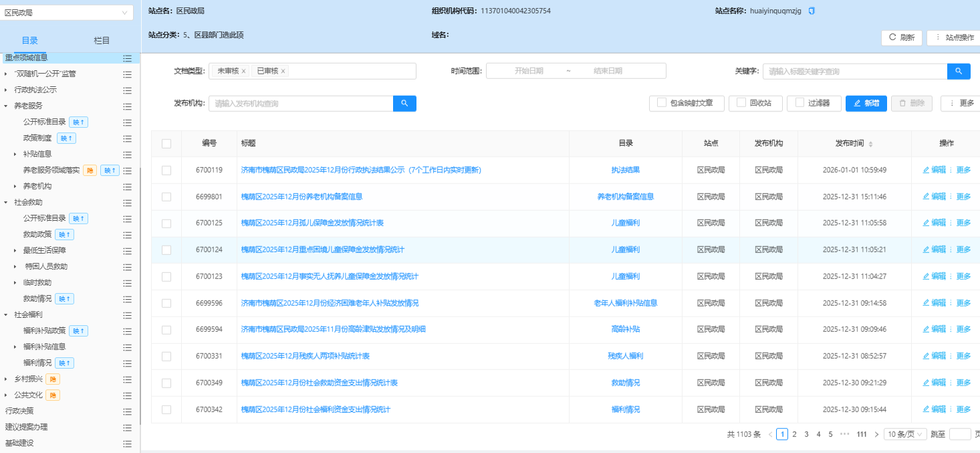Open the list menu icon for 养老服务
The image size is (980, 453).
point(127,106)
